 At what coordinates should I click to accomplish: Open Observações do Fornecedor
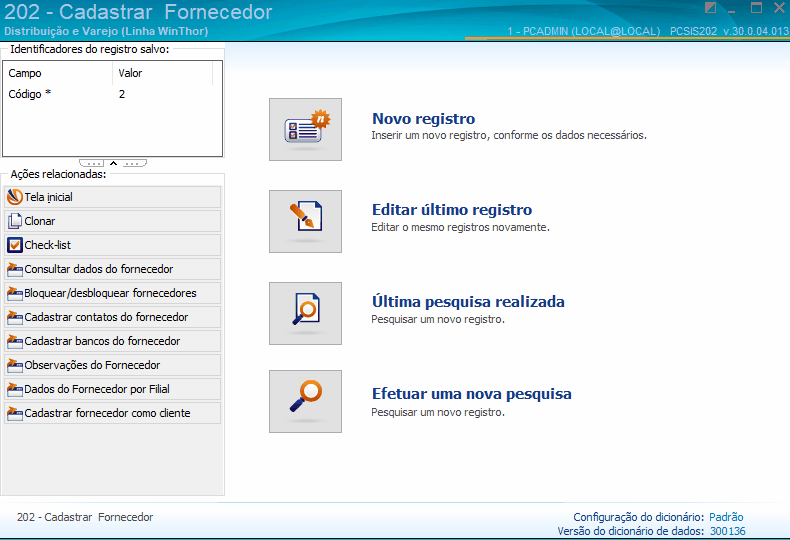113,365
